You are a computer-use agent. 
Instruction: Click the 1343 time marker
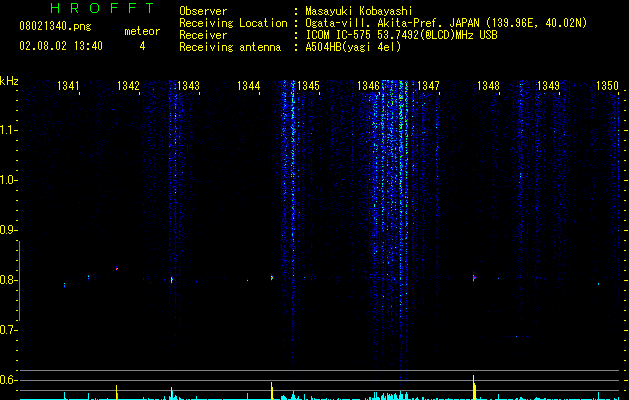(188, 86)
